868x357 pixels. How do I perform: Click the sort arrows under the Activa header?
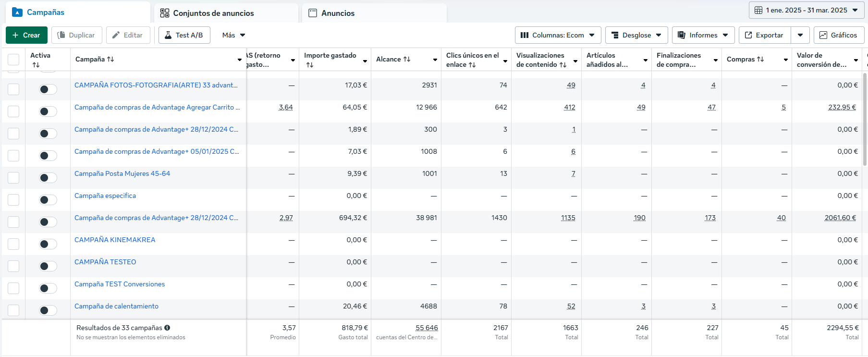36,65
